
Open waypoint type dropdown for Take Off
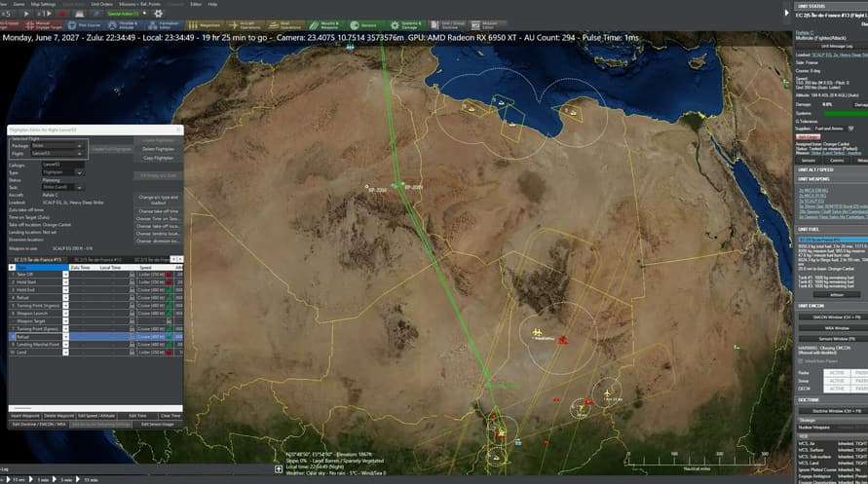tap(65, 275)
